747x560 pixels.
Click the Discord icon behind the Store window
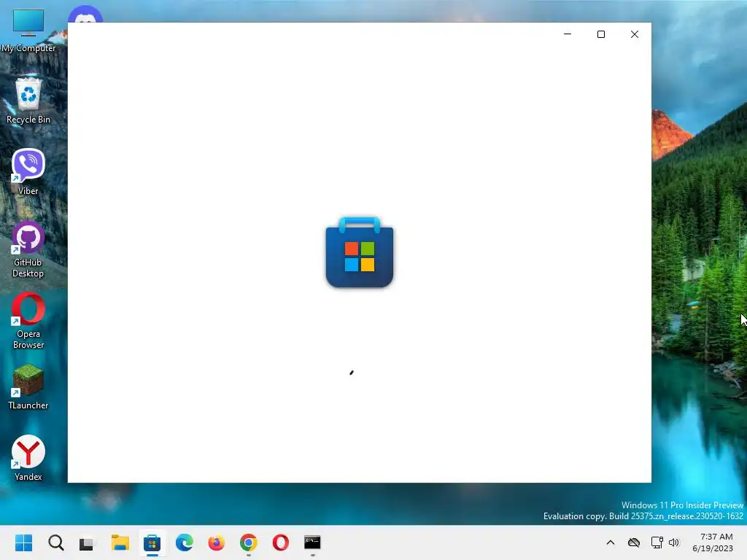click(x=85, y=15)
